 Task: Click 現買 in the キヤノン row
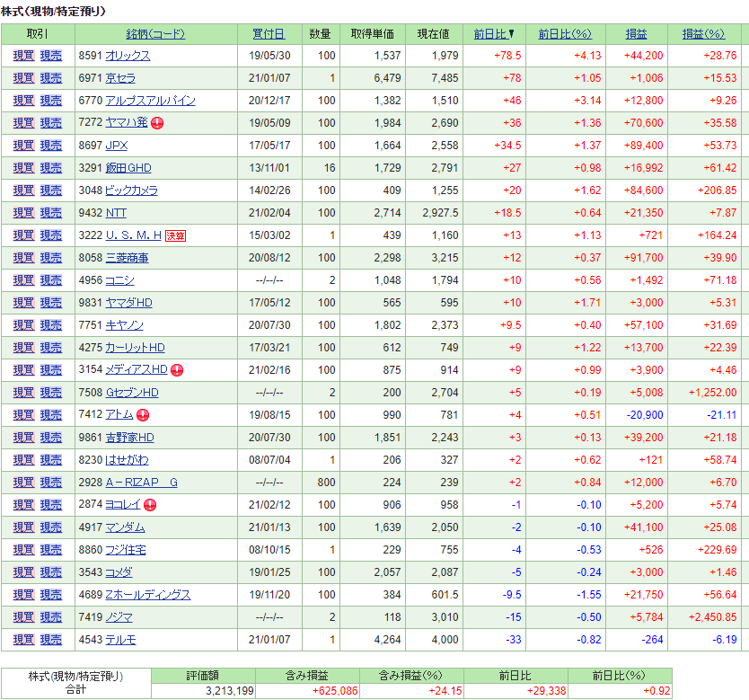click(24, 325)
